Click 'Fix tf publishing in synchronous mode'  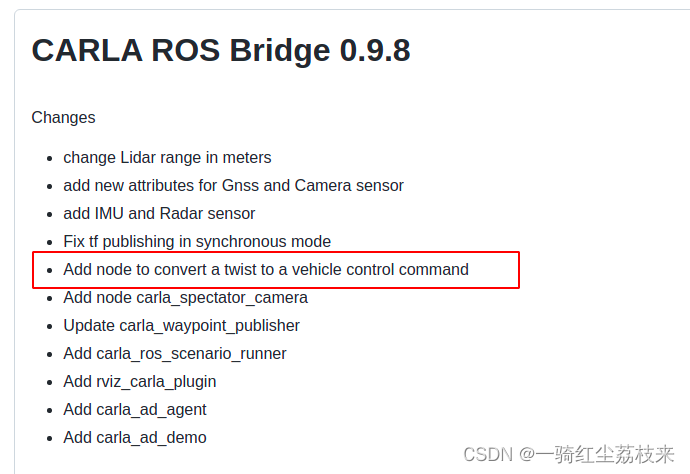197,241
